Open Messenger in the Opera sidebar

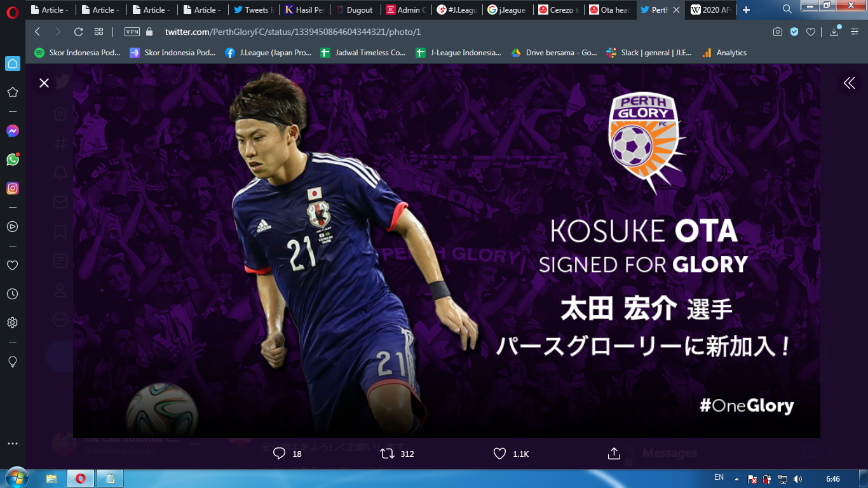click(13, 131)
